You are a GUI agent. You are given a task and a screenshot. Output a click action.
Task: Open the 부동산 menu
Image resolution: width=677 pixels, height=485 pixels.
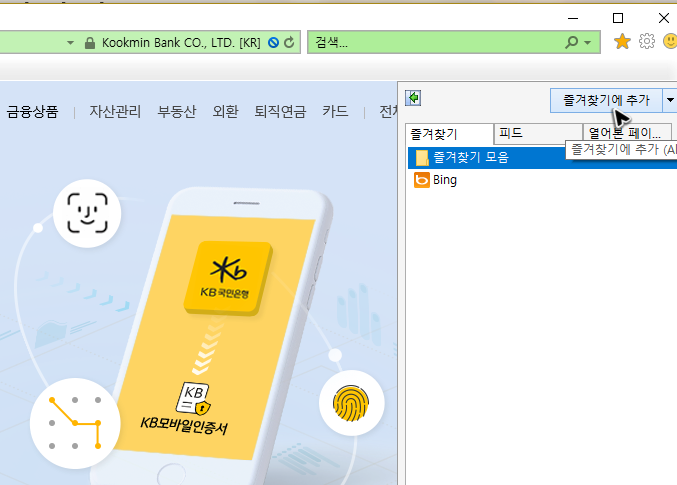point(177,112)
